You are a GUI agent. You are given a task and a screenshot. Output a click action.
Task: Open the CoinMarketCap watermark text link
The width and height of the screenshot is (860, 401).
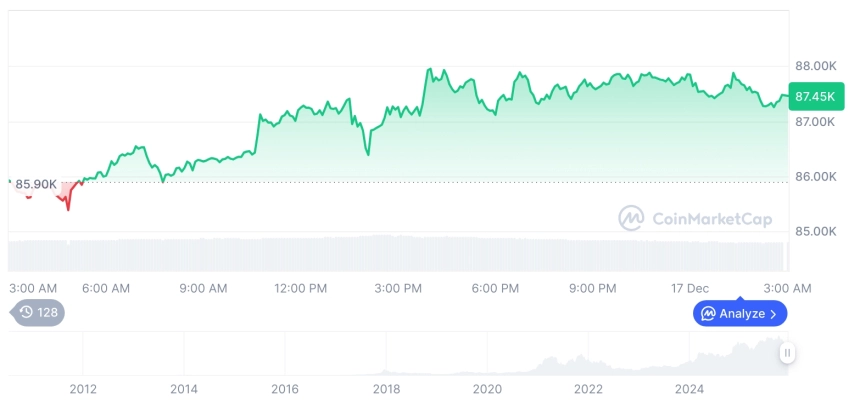pos(711,218)
